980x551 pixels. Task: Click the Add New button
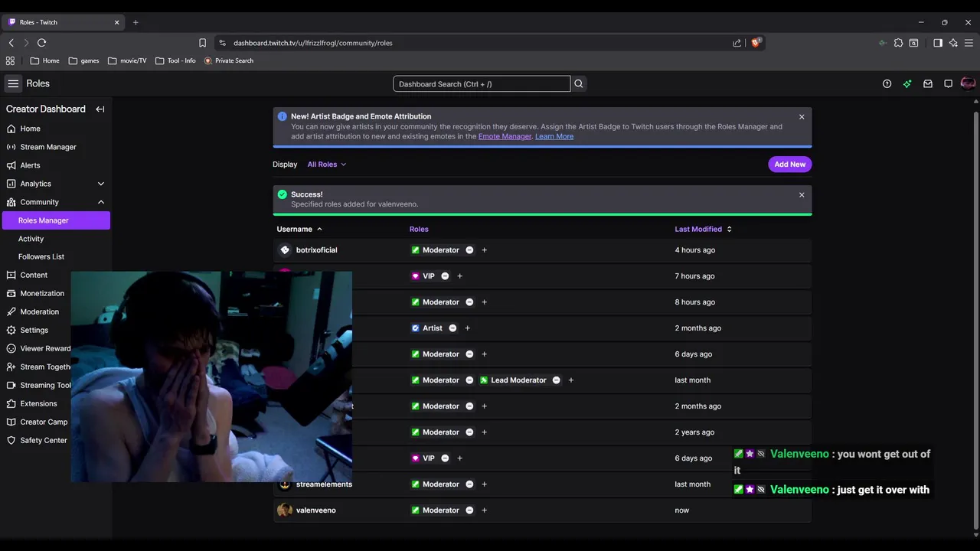[789, 165]
